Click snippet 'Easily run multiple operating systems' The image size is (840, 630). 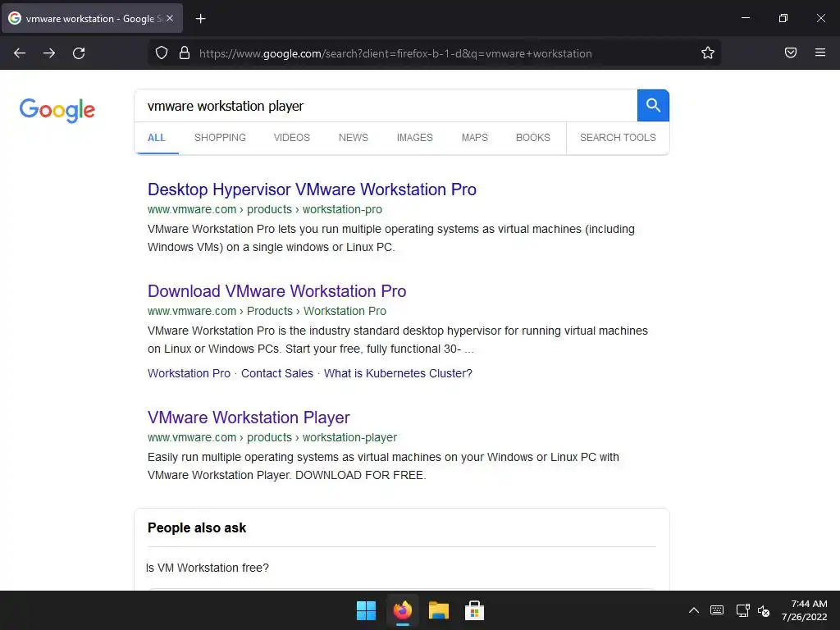click(x=383, y=466)
